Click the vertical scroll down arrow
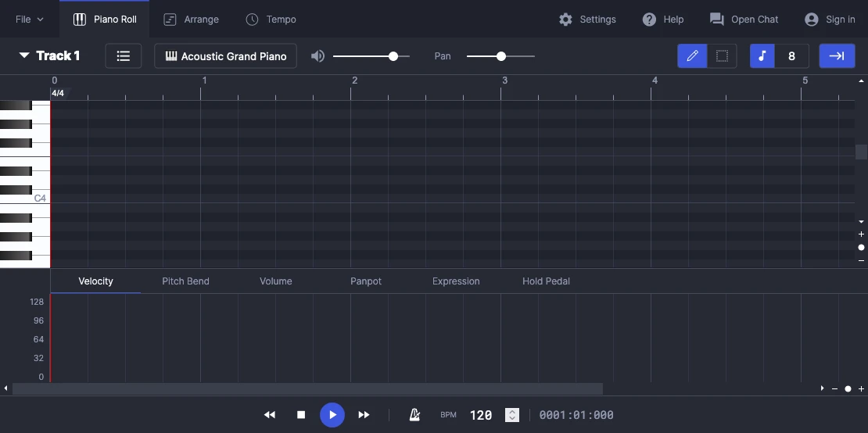The width and height of the screenshot is (868, 433). pyautogui.click(x=862, y=221)
